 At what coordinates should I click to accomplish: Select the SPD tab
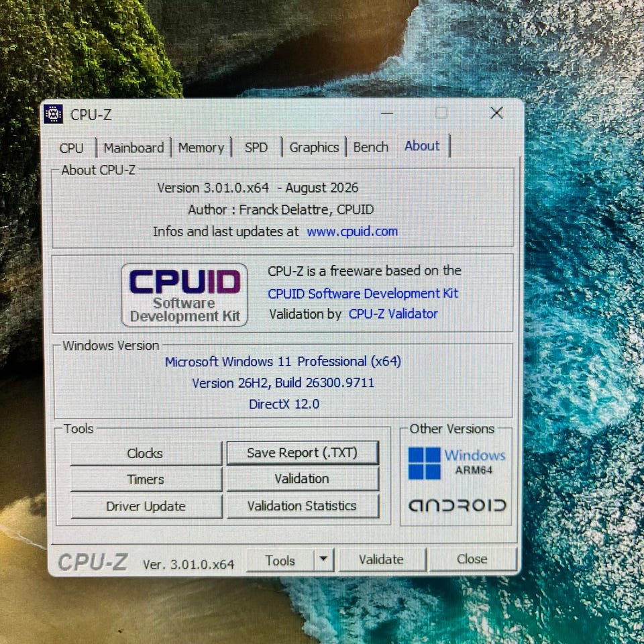pos(256,147)
